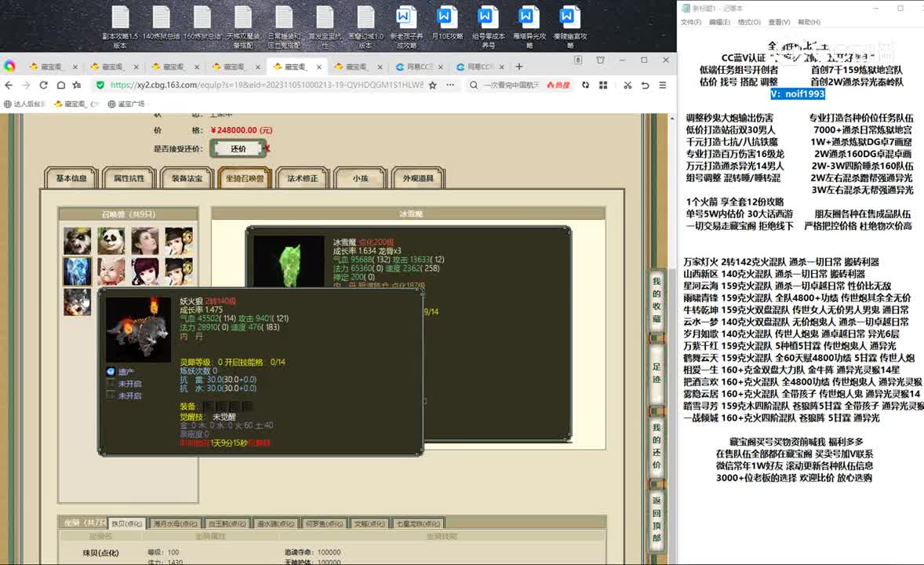Open the browser hamburger menu
The image size is (924, 565).
(x=663, y=85)
